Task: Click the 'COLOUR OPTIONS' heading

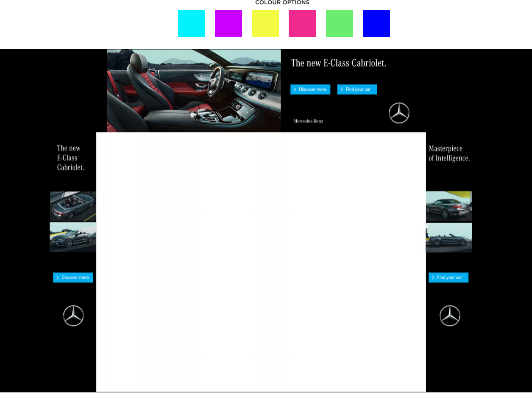Action: click(282, 3)
